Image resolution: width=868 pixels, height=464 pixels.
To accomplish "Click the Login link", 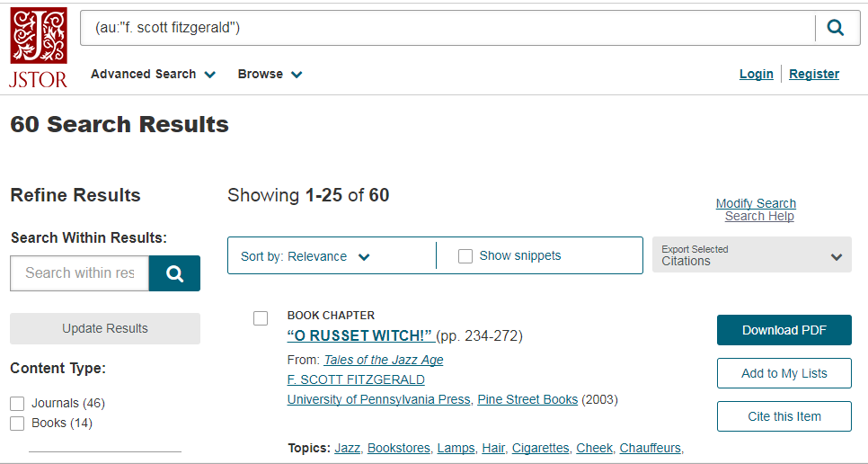I will (x=757, y=74).
